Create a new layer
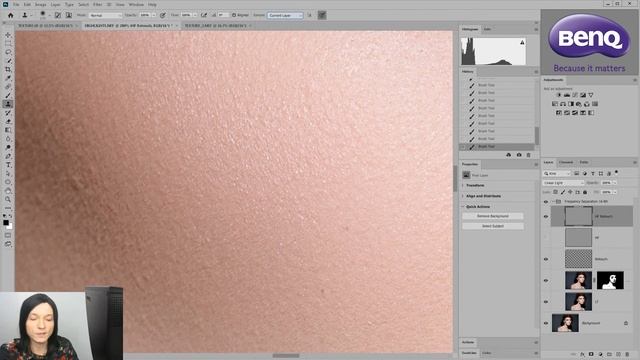 618,354
